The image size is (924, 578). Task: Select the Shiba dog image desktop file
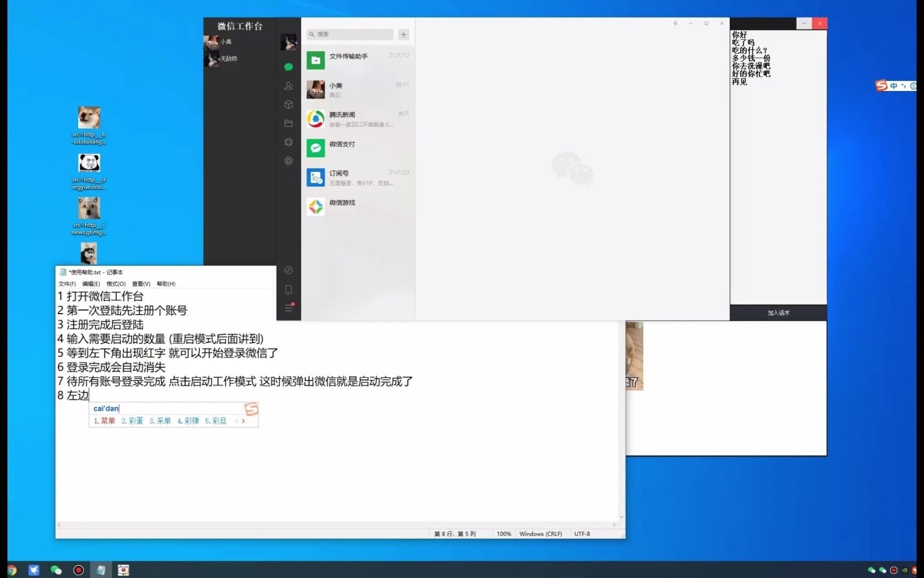click(89, 126)
